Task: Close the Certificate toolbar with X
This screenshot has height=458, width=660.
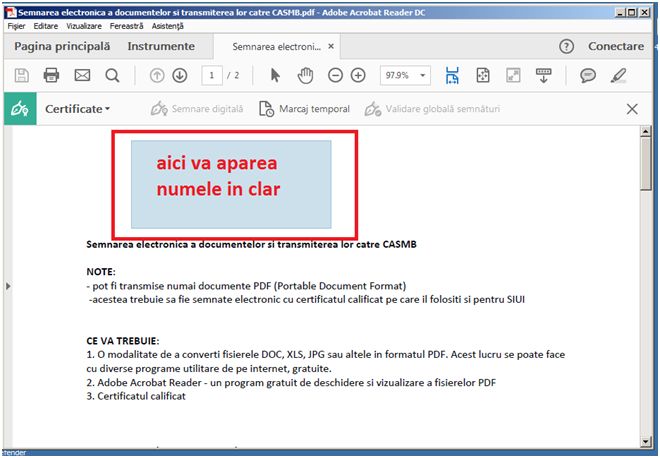Action: click(x=632, y=109)
